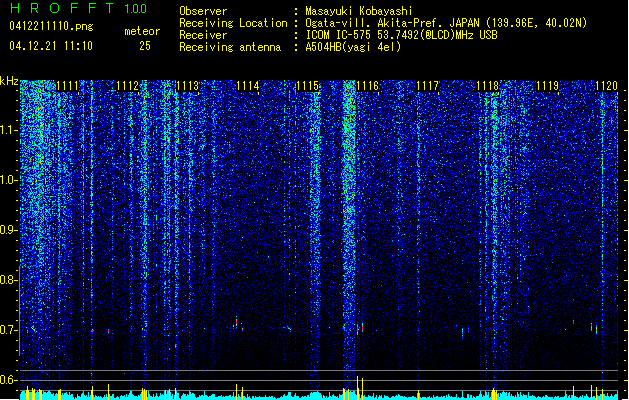Click the meteor count value 25
Viewport: 629px width, 400px height.
tap(145, 46)
